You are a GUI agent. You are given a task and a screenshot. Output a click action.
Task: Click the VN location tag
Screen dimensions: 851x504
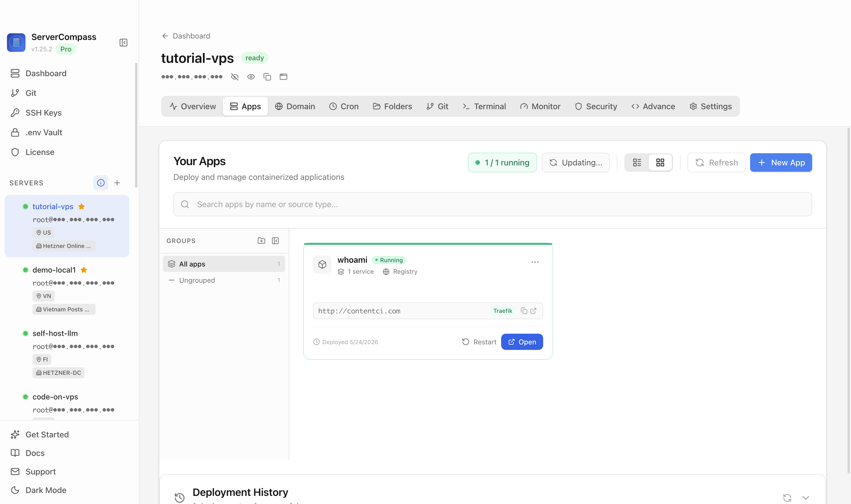43,296
